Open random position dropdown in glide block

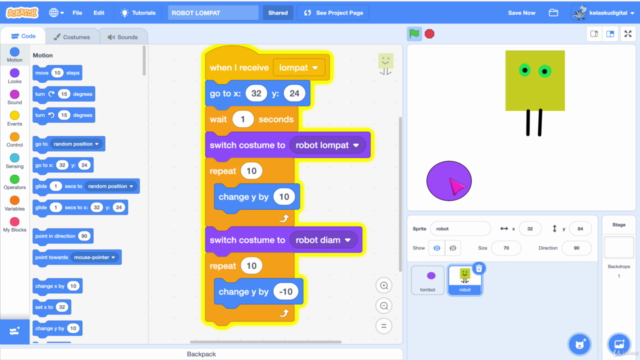pyautogui.click(x=111, y=186)
